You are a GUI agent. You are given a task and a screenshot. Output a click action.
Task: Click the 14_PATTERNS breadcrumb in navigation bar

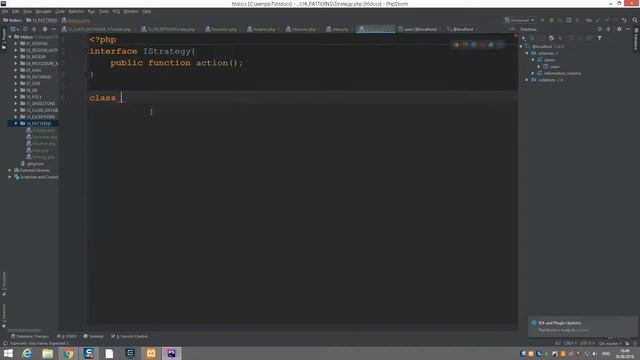coord(42,20)
